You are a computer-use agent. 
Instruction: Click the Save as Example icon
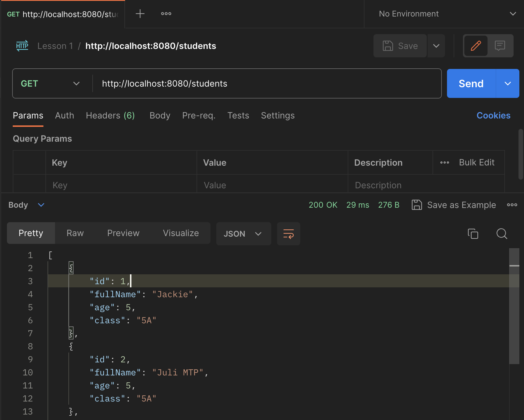[x=417, y=205]
